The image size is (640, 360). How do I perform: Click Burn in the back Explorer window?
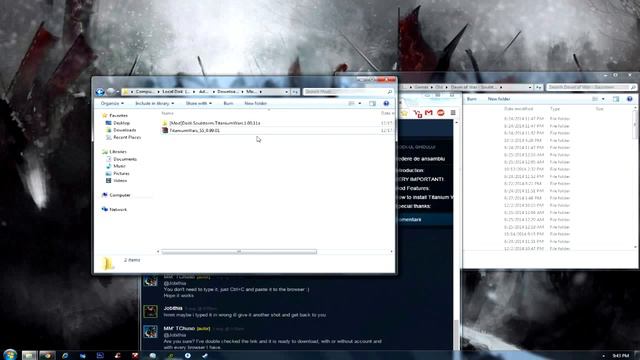pos(472,99)
